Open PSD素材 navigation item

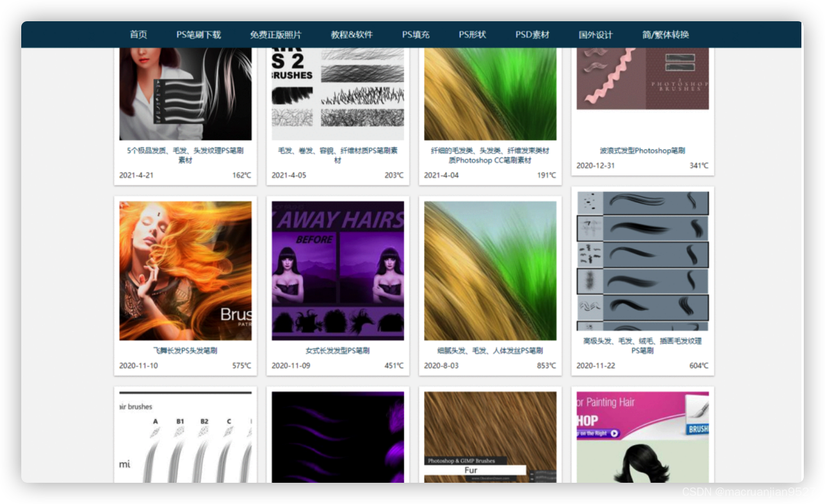tap(532, 35)
